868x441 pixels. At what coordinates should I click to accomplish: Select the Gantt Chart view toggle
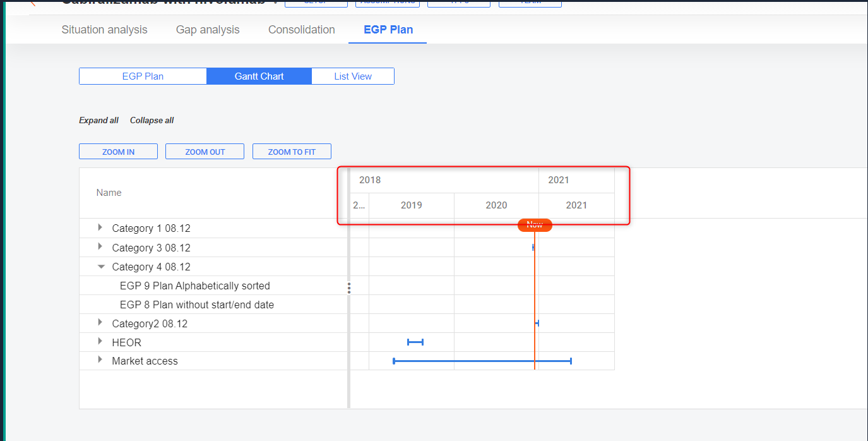tap(259, 76)
